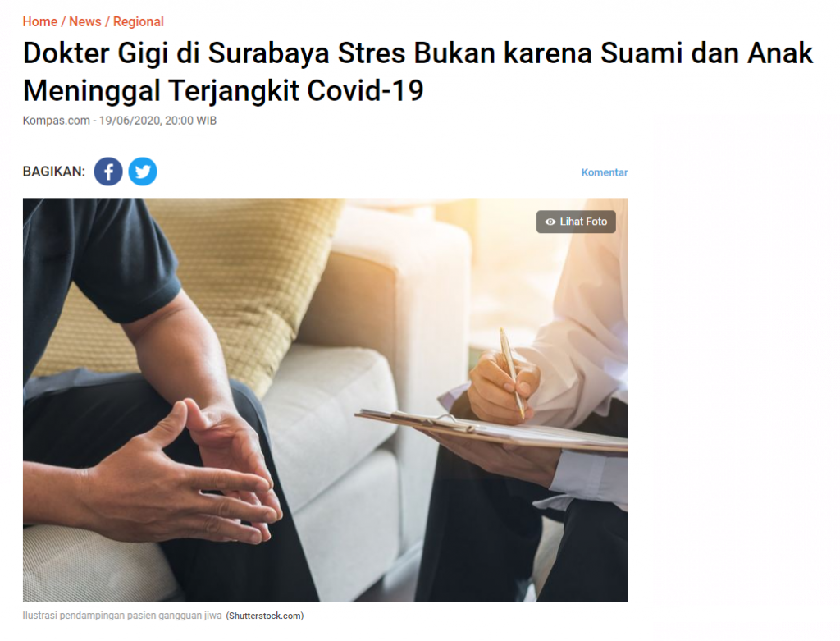Jump to comments via Komentar link

pos(605,172)
